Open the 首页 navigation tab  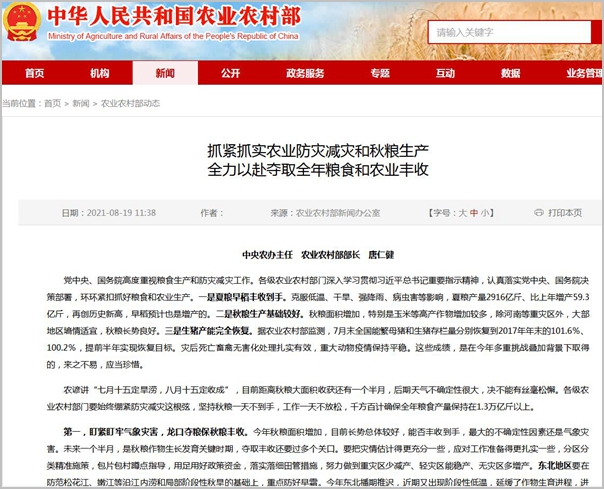click(35, 74)
